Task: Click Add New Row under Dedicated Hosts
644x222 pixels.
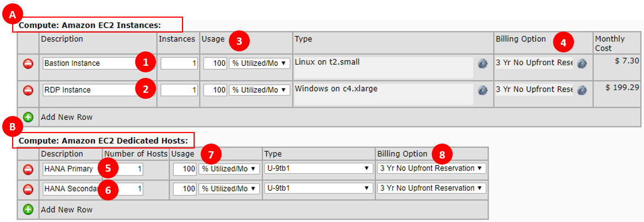Action: (67, 210)
